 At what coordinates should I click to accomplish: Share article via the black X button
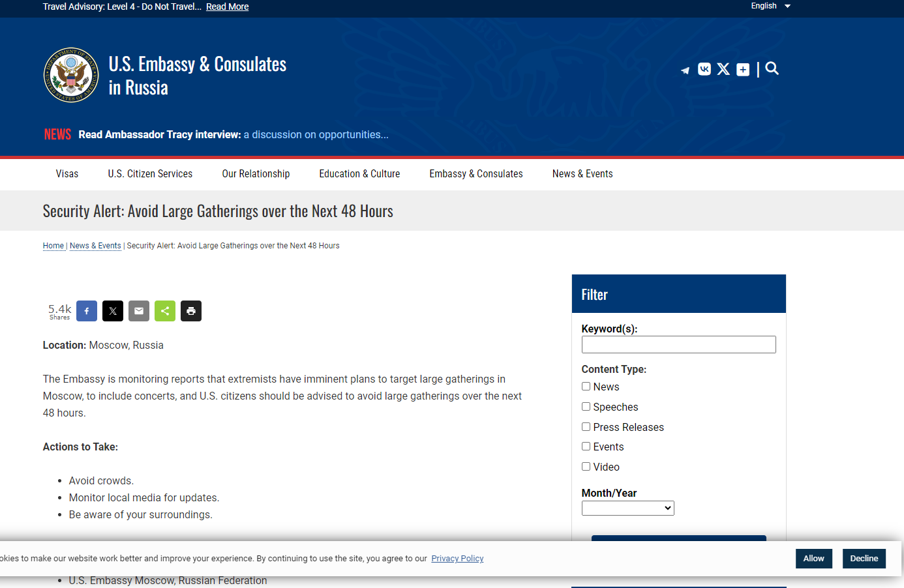[x=113, y=311]
